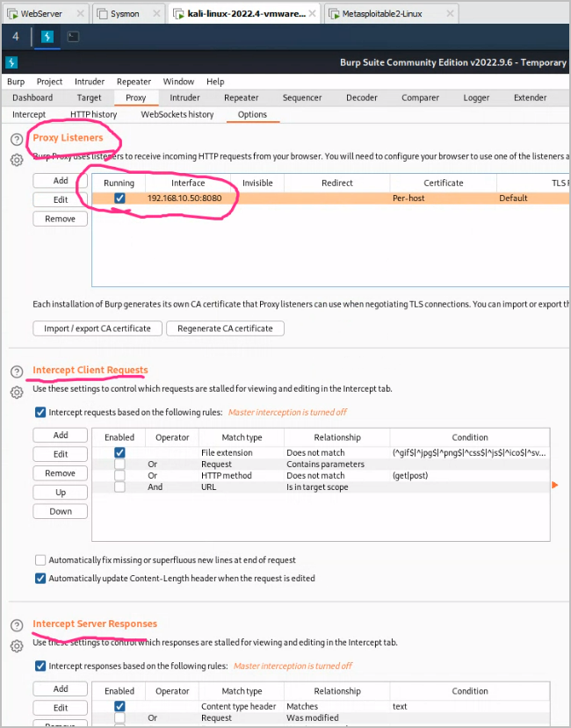Switch to the Metasploitable2-Linux VM tab
The image size is (571, 728).
click(x=382, y=13)
